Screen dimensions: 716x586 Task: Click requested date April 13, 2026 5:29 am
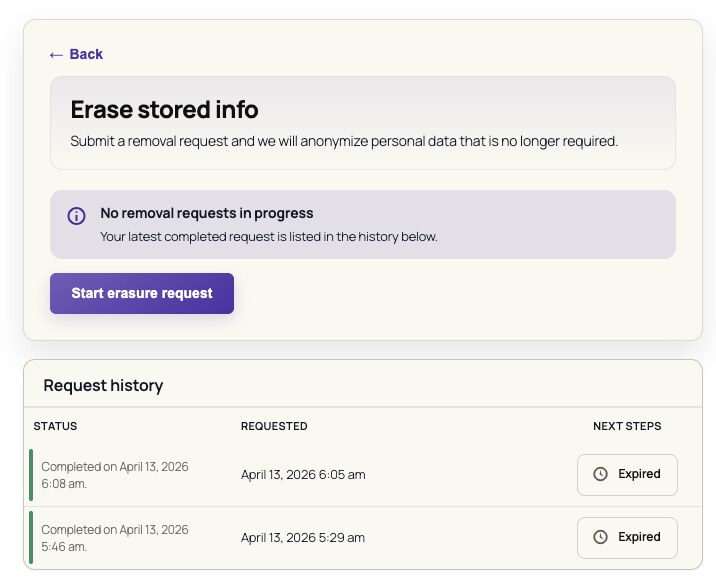point(303,538)
